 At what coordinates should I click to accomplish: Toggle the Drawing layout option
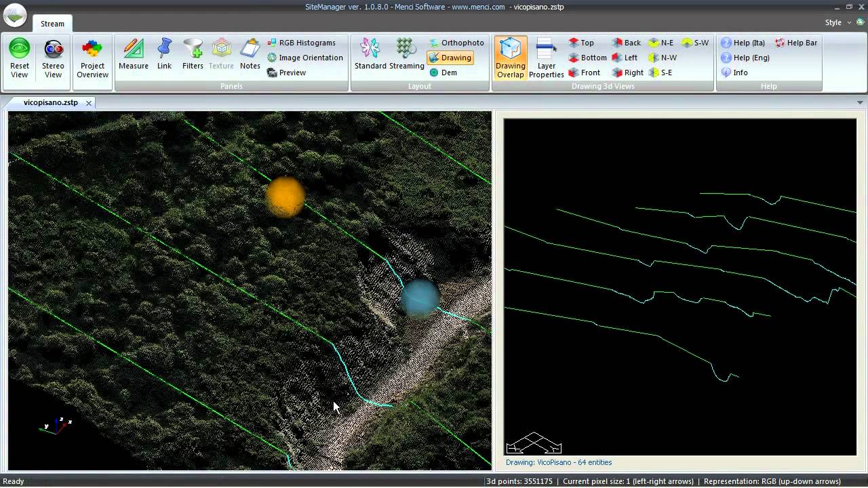450,58
